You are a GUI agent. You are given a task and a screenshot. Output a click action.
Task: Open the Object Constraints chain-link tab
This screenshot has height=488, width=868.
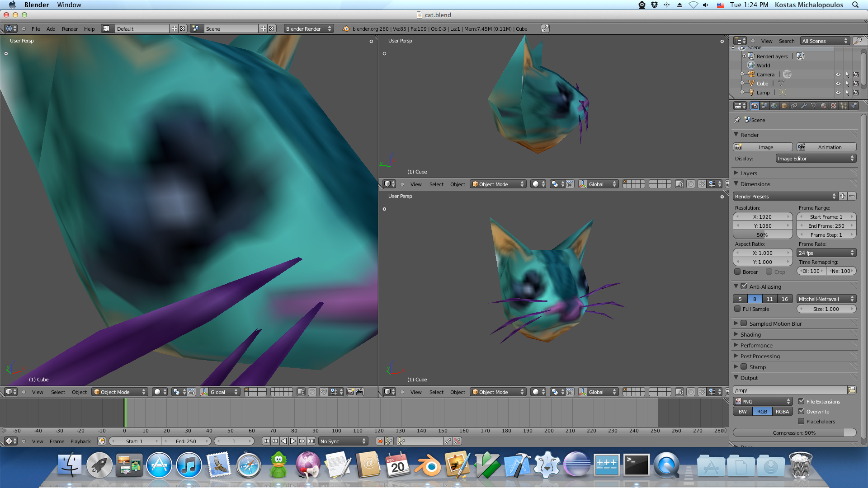coord(794,106)
